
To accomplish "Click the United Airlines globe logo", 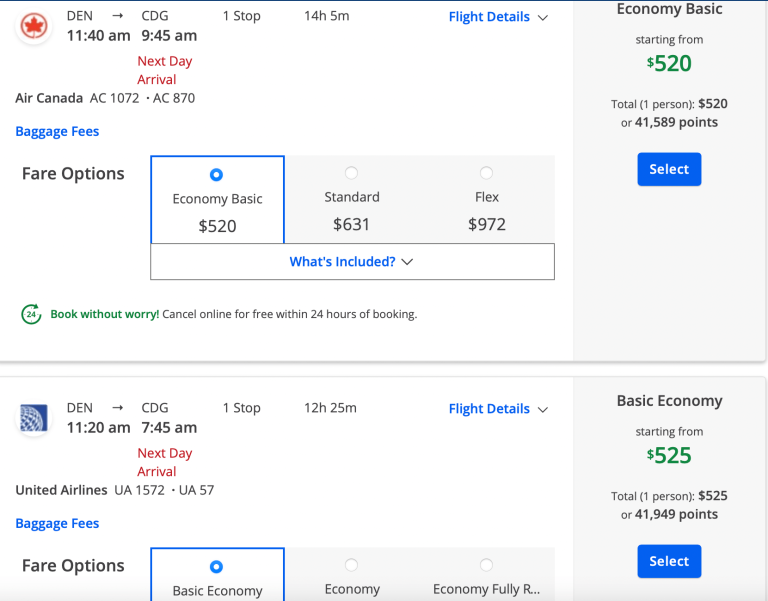I will click(x=34, y=418).
